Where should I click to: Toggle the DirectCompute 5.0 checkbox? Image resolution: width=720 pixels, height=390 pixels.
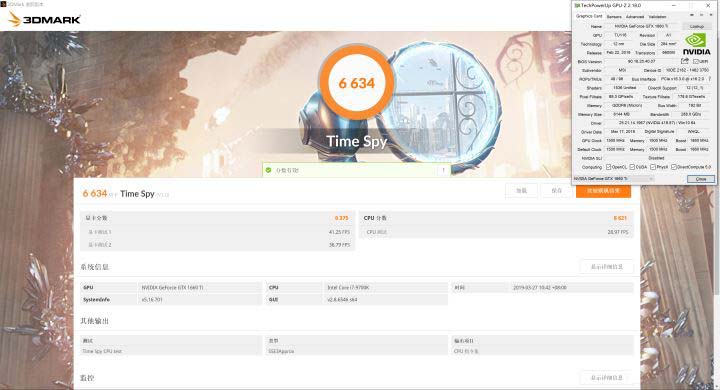(674, 167)
